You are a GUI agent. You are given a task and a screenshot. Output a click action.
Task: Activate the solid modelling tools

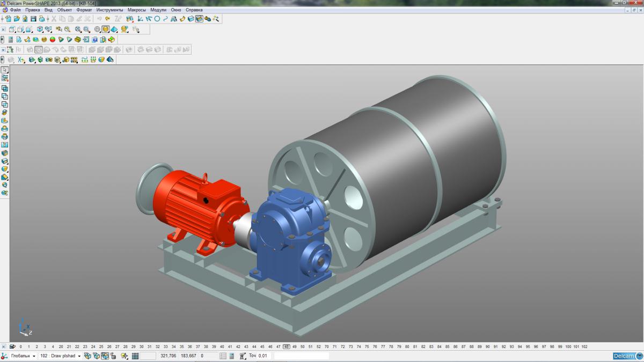tap(191, 19)
